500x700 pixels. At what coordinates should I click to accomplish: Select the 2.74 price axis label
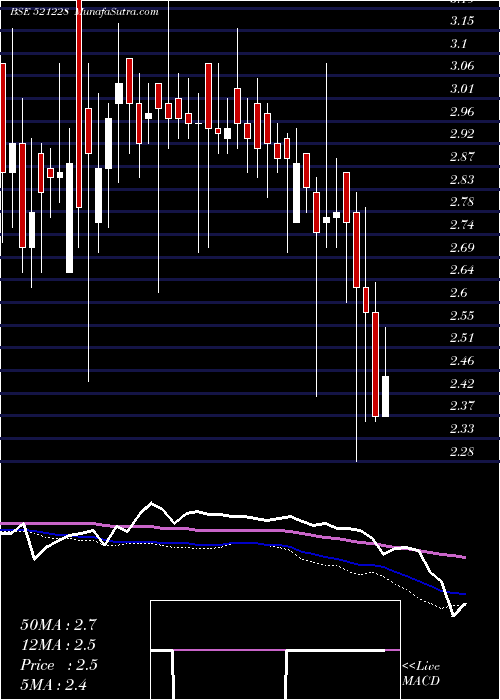pos(462,225)
